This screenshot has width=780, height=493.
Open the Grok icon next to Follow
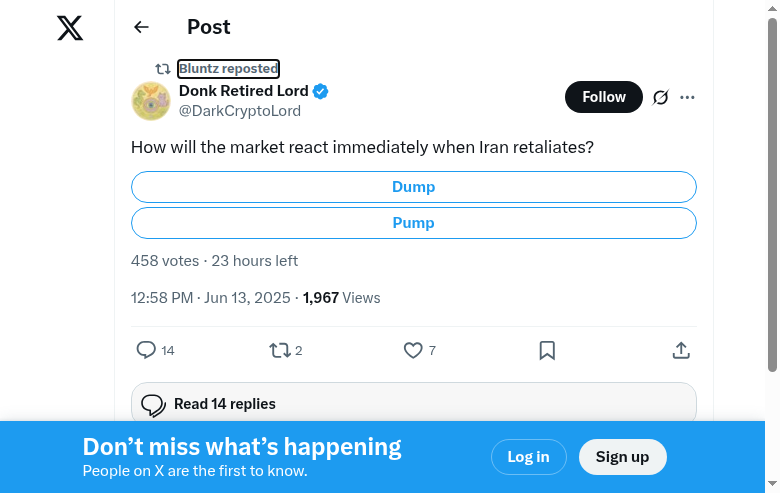pyautogui.click(x=660, y=97)
